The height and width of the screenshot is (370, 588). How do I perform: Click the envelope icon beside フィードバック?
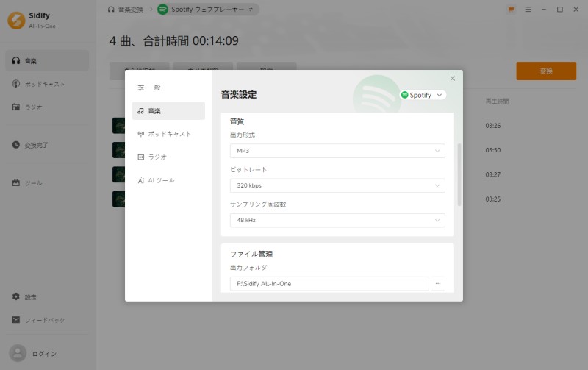pyautogui.click(x=16, y=320)
